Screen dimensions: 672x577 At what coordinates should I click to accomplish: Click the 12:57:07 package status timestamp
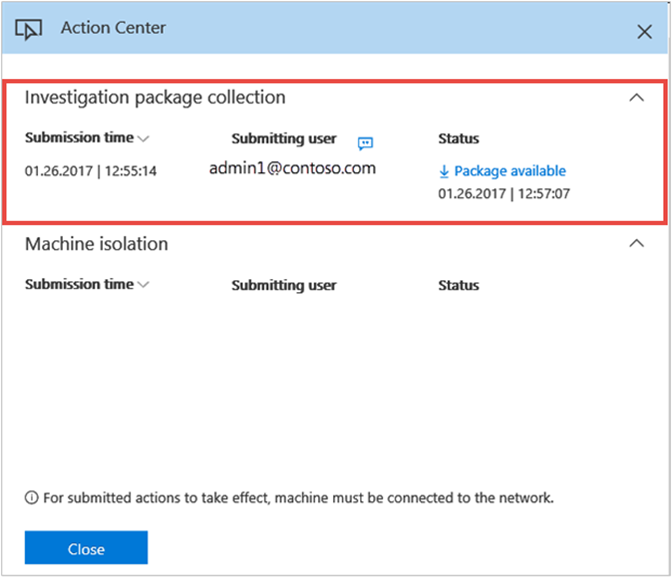[504, 192]
